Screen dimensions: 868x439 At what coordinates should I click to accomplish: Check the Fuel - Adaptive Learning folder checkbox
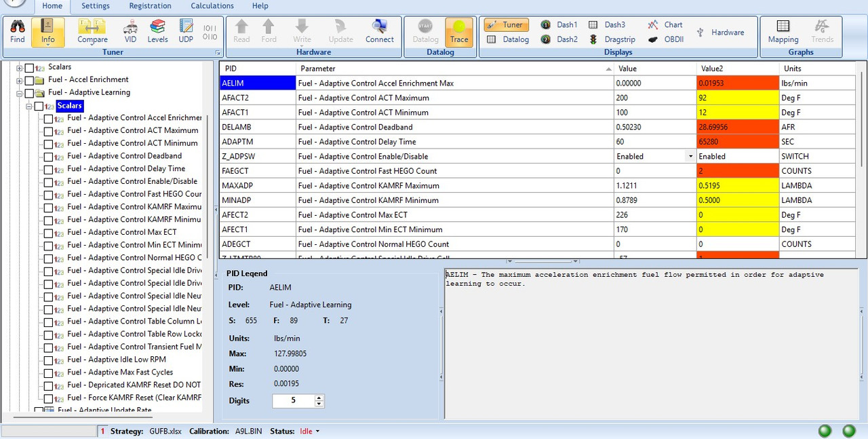tap(29, 93)
